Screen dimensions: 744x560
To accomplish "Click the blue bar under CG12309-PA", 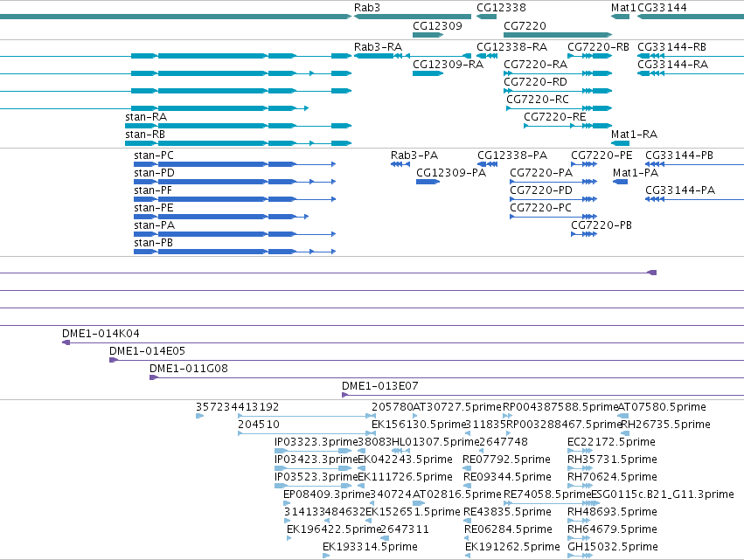I will pos(428,182).
